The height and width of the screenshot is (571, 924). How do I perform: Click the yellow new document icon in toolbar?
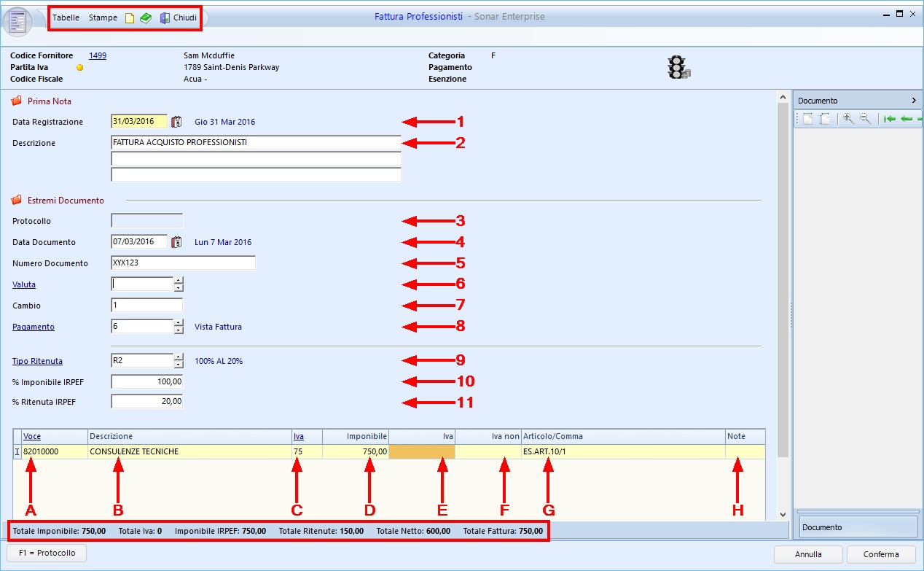click(130, 18)
